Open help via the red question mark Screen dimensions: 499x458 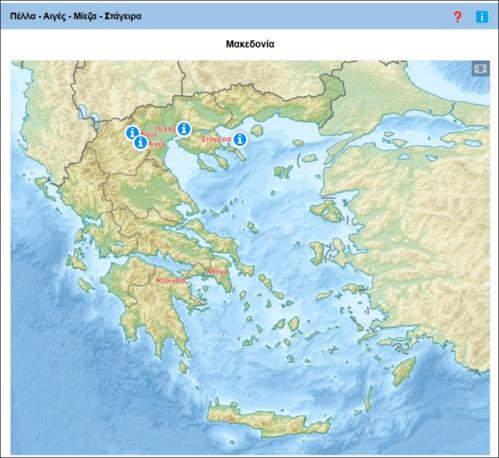pos(458,17)
